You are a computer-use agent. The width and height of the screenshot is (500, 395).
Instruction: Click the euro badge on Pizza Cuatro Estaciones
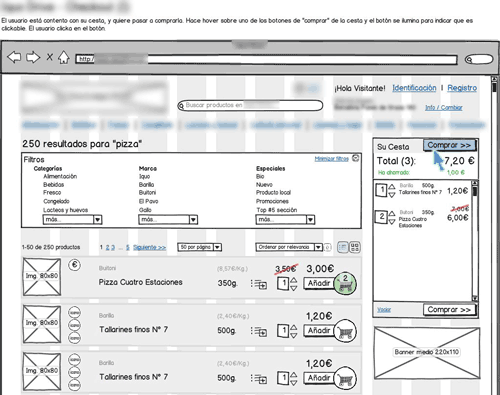[74, 265]
